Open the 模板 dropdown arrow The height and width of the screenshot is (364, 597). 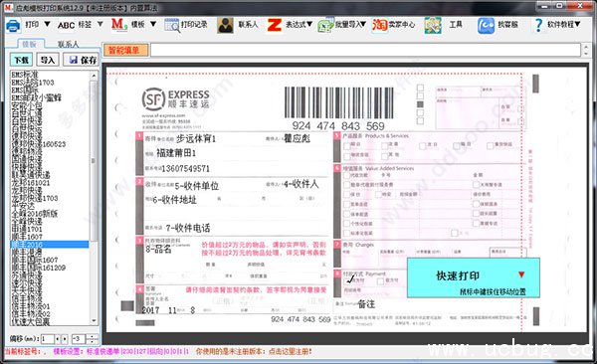click(x=153, y=24)
